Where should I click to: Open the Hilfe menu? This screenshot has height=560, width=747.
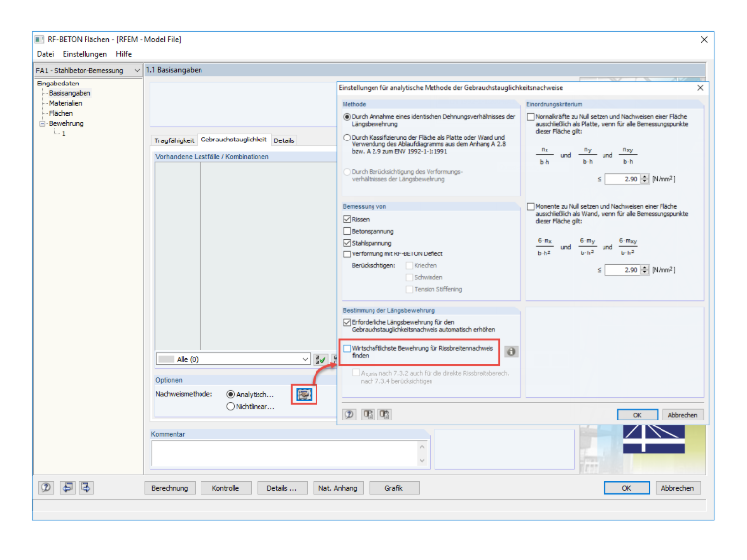pos(124,54)
